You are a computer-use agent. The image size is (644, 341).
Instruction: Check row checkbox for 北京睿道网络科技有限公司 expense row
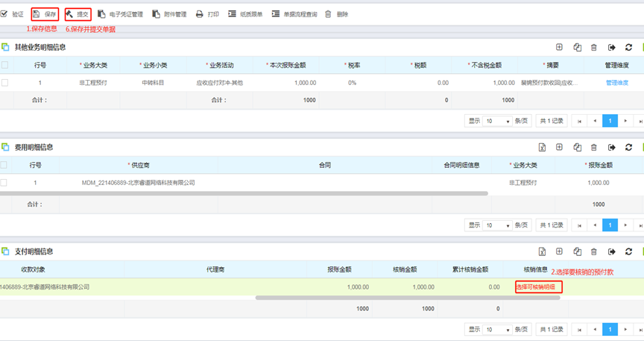pos(4,183)
